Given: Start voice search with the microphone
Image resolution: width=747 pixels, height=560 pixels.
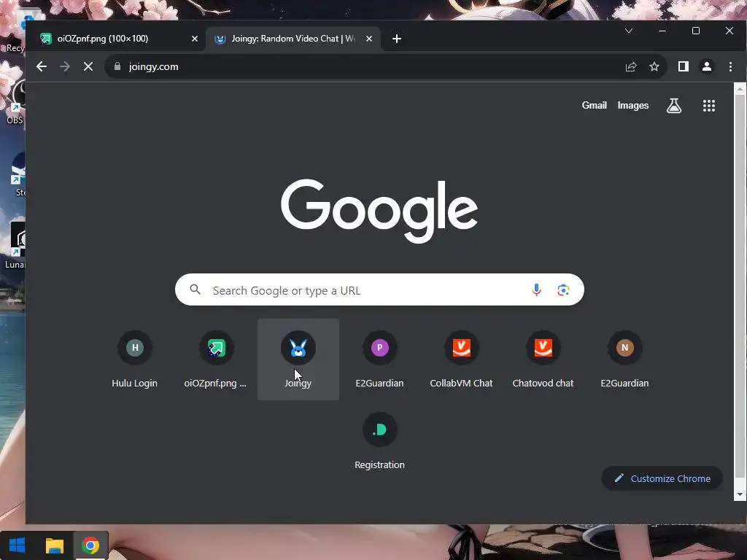Looking at the screenshot, I should point(536,289).
